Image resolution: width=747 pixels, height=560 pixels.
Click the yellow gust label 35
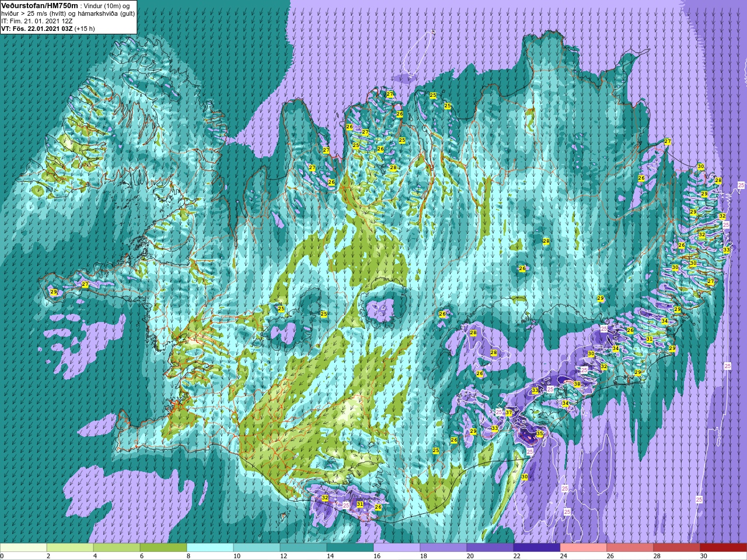point(539,433)
